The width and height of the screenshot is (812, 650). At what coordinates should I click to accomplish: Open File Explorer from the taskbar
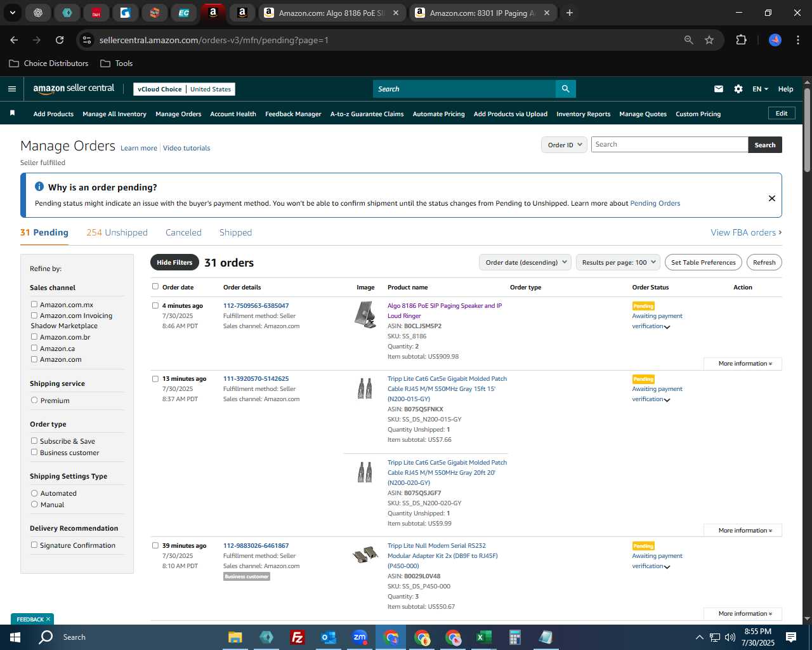point(235,637)
